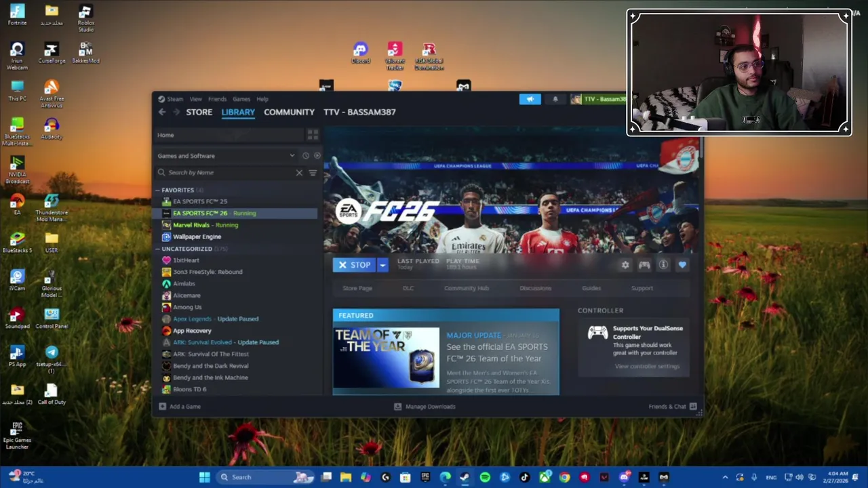Open BakkesMod desktop shortcut
The image size is (868, 488).
coord(85,53)
